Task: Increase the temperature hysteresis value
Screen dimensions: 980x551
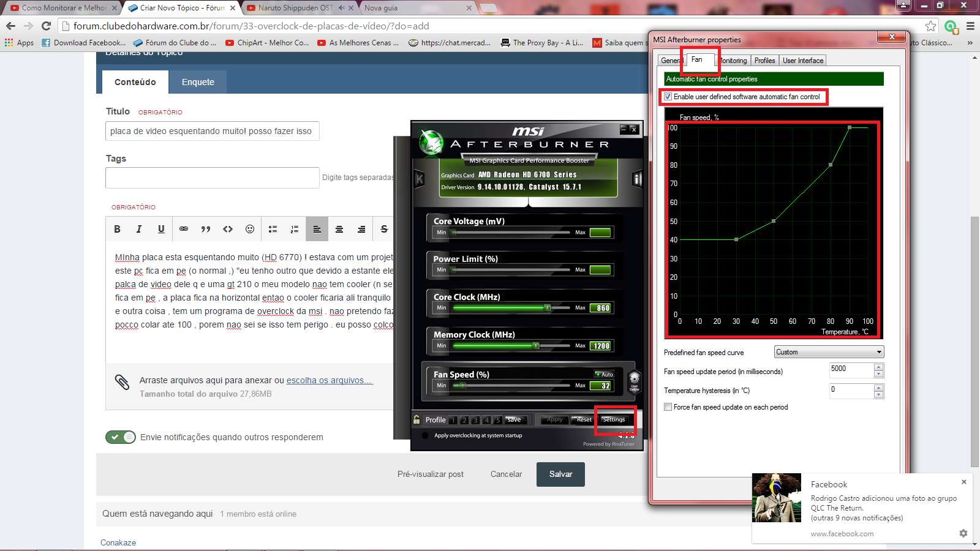Action: (878, 387)
